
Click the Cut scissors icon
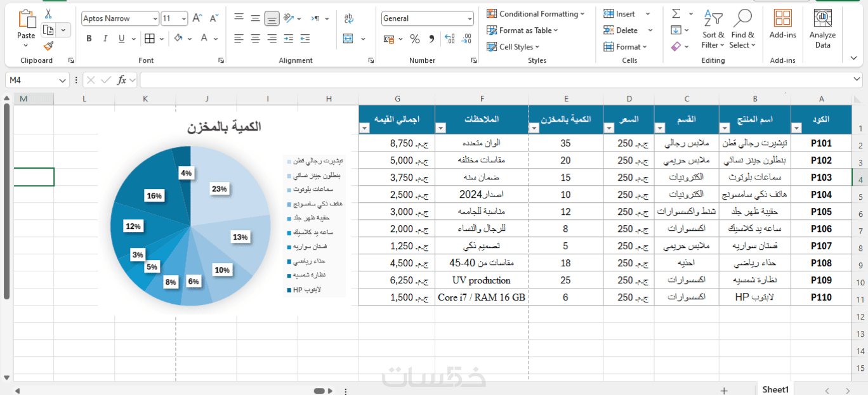49,14
